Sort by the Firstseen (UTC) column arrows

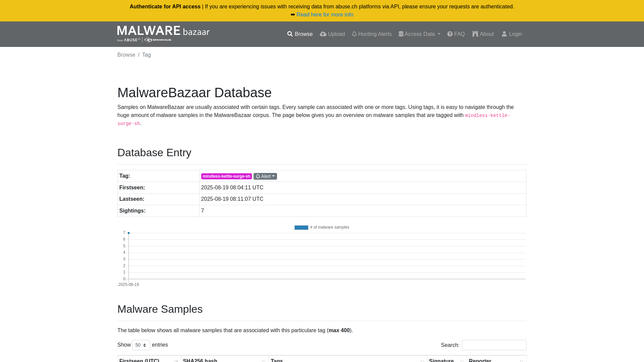click(x=176, y=360)
